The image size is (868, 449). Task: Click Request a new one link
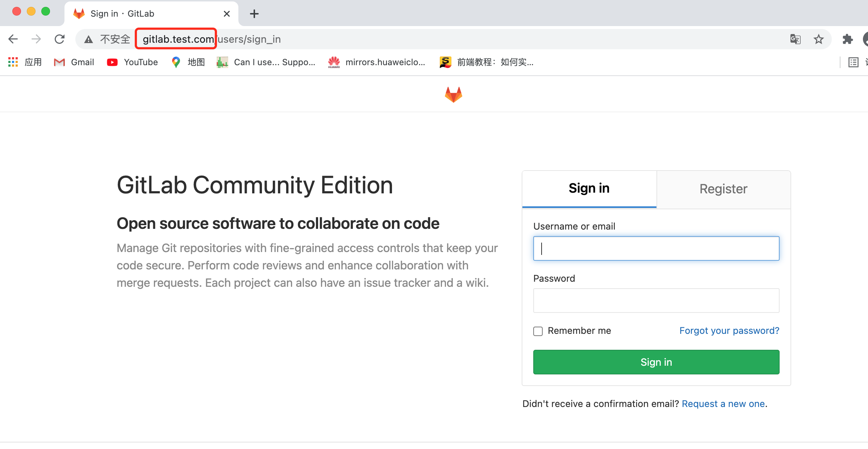723,403
